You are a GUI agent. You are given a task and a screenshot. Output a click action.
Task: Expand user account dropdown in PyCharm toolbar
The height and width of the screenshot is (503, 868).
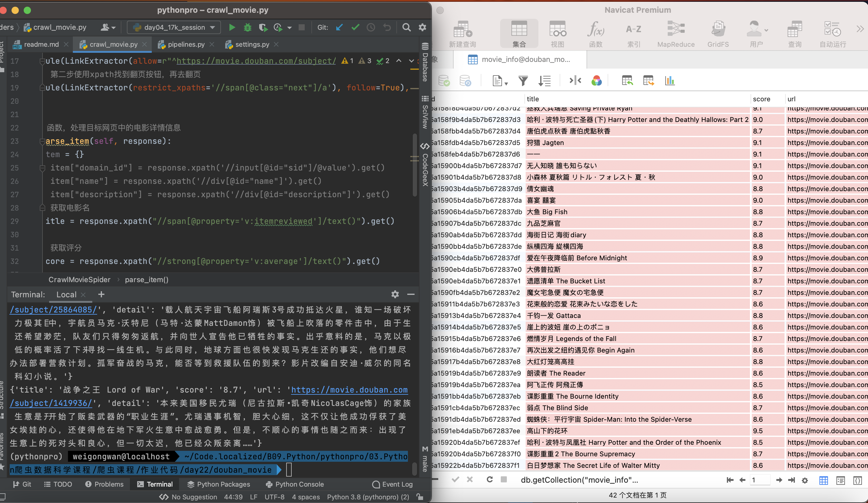[x=108, y=27]
